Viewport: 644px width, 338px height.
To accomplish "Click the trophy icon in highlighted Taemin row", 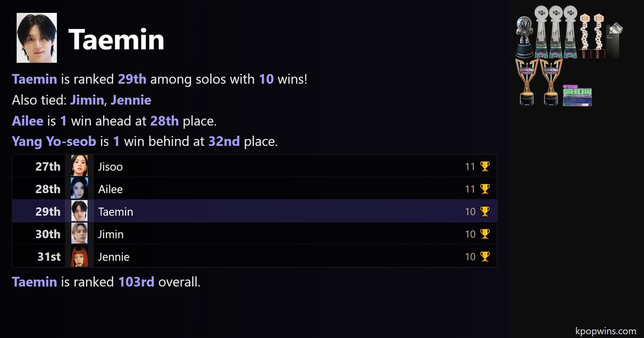I will (x=485, y=212).
